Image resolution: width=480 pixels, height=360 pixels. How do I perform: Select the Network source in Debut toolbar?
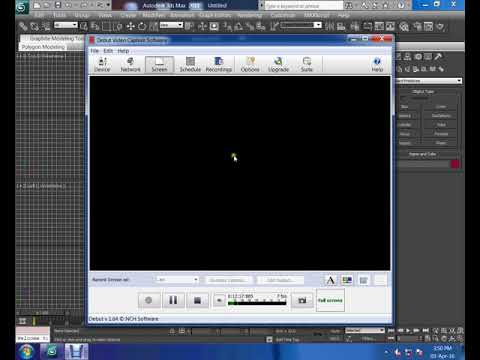pos(130,65)
